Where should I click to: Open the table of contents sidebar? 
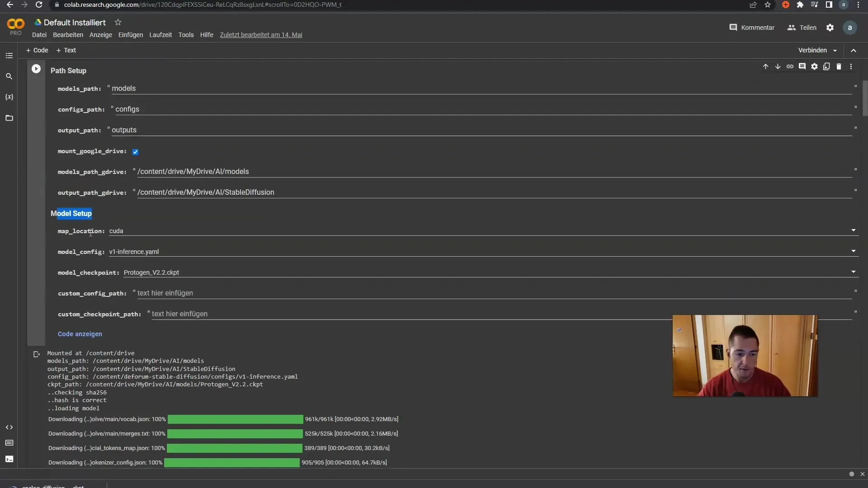pyautogui.click(x=9, y=56)
